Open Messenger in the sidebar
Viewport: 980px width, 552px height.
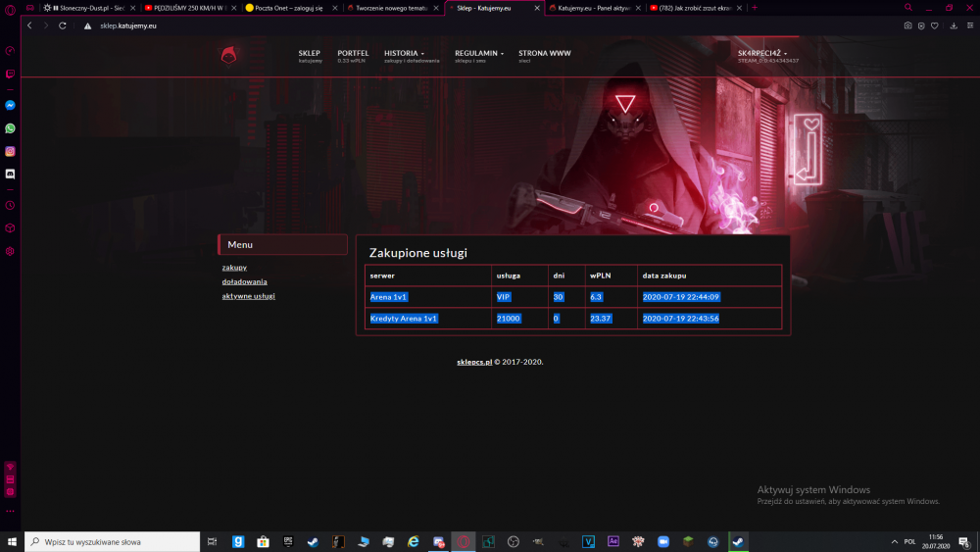point(10,105)
